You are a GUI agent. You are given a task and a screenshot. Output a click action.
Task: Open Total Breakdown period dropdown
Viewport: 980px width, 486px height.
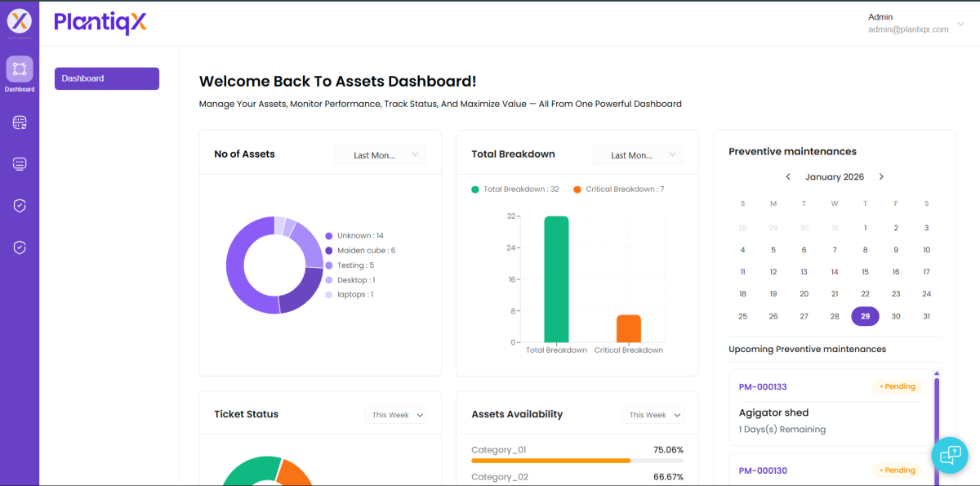638,155
